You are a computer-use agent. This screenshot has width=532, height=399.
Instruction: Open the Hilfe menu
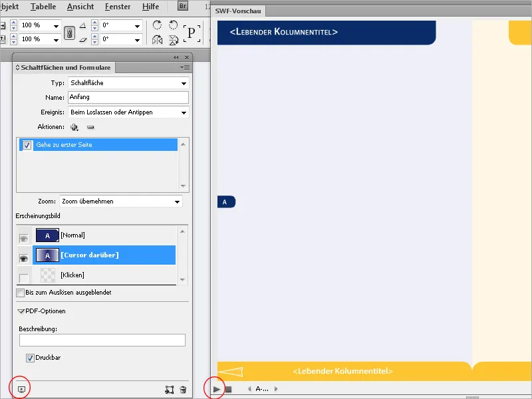click(x=151, y=7)
